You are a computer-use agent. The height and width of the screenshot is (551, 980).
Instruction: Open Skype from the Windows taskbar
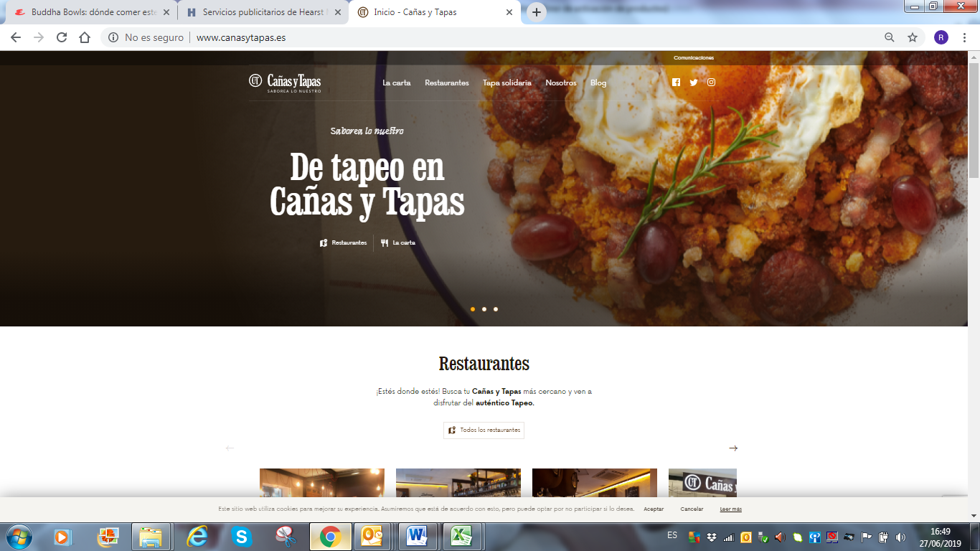coord(242,537)
